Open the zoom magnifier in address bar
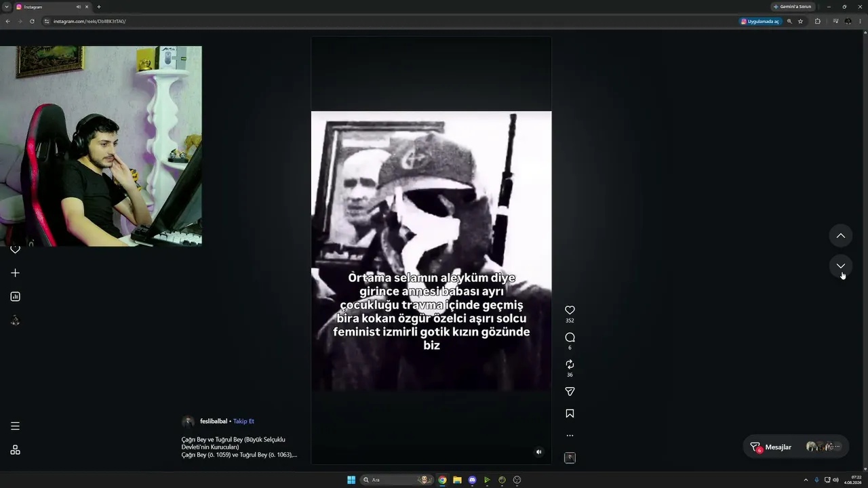Image resolution: width=868 pixels, height=488 pixels. point(789,21)
